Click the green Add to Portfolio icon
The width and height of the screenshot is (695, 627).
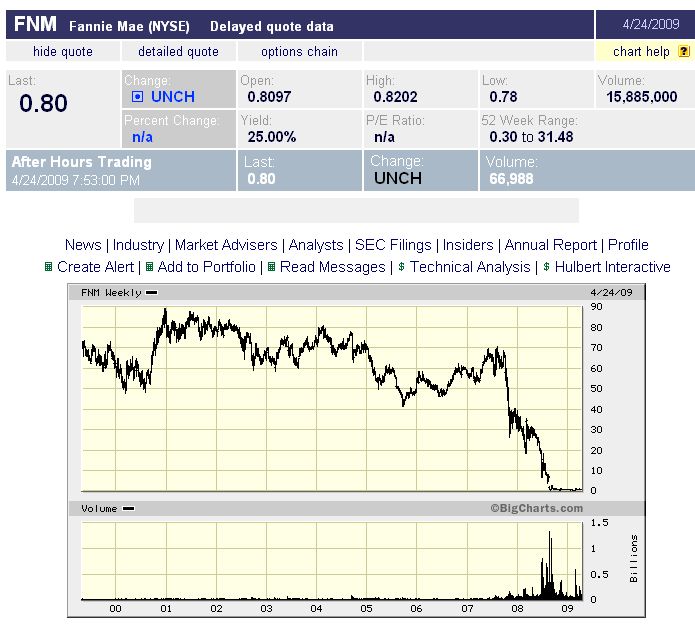coord(149,267)
